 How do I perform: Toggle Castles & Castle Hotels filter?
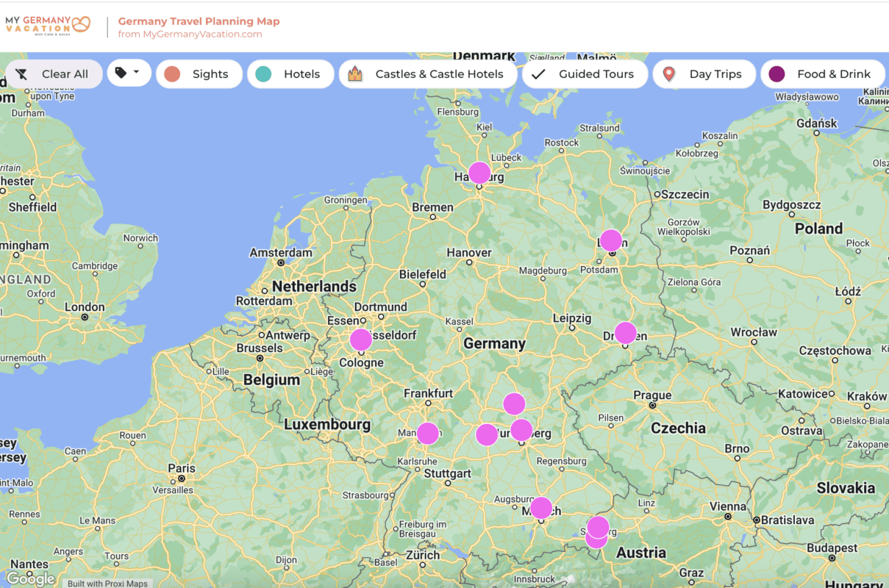(x=428, y=74)
